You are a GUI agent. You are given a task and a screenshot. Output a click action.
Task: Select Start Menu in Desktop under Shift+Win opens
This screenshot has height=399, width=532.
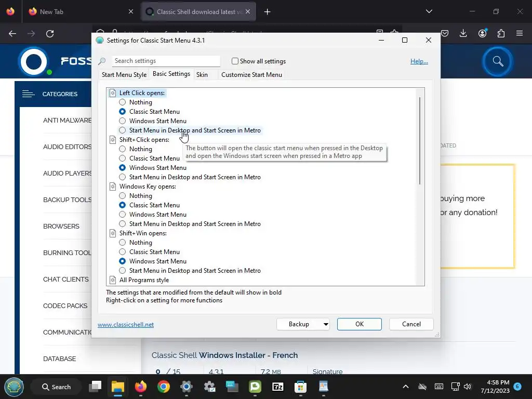[x=123, y=270]
